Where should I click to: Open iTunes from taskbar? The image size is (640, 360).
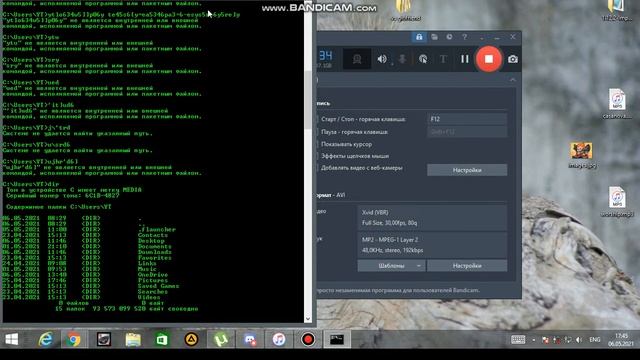click(279, 339)
